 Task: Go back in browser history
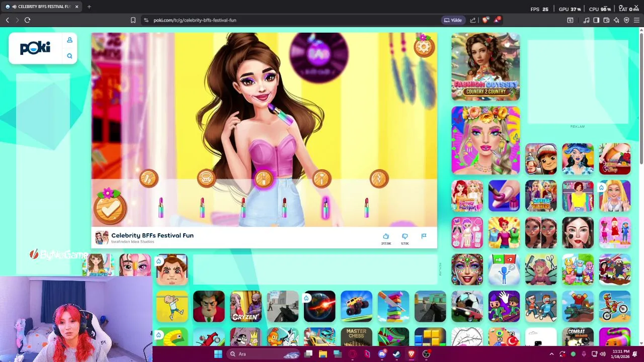(x=7, y=20)
